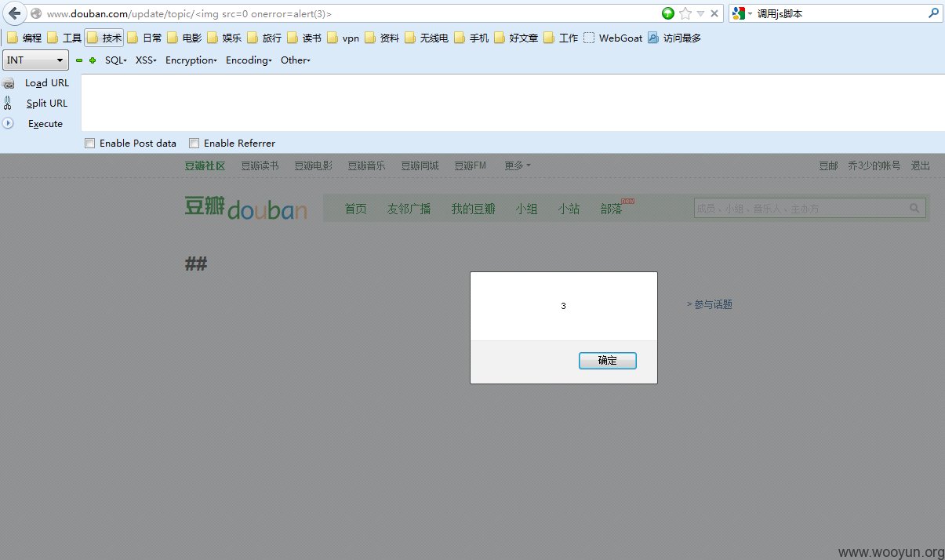This screenshot has height=560, width=945.
Task: Open the Encoding menu in HackBar
Action: [x=249, y=60]
